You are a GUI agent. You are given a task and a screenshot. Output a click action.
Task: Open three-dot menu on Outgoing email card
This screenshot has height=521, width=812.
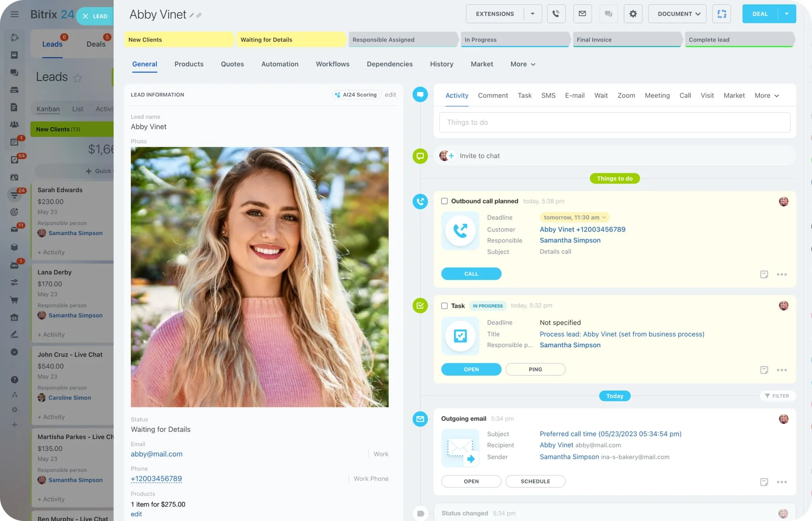click(x=782, y=482)
